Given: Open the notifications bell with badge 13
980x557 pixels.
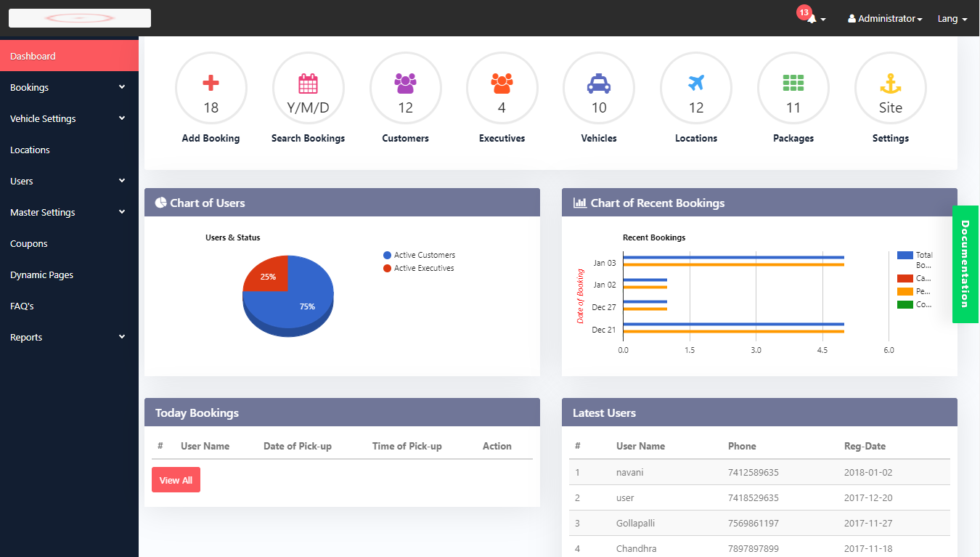Looking at the screenshot, I should coord(812,19).
